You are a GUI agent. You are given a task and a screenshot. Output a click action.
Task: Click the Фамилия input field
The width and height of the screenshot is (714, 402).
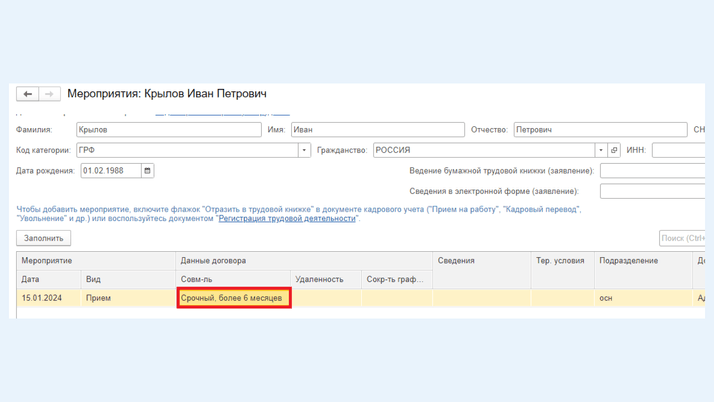168,130
